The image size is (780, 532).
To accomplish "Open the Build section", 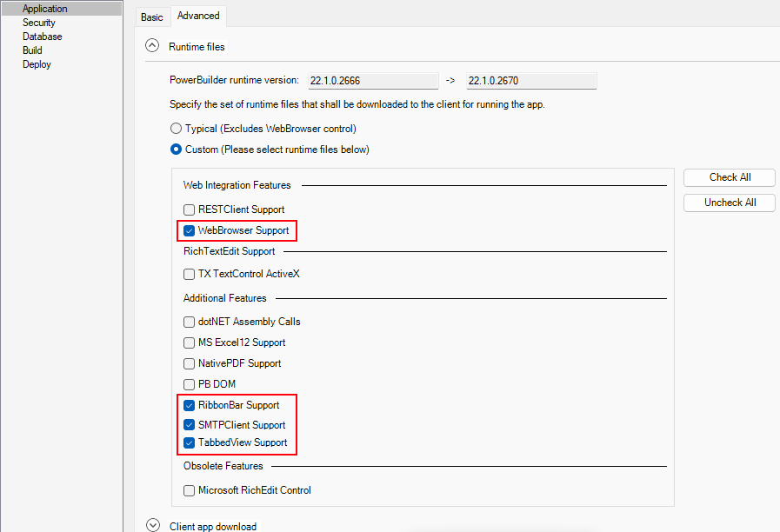I will 32,50.
